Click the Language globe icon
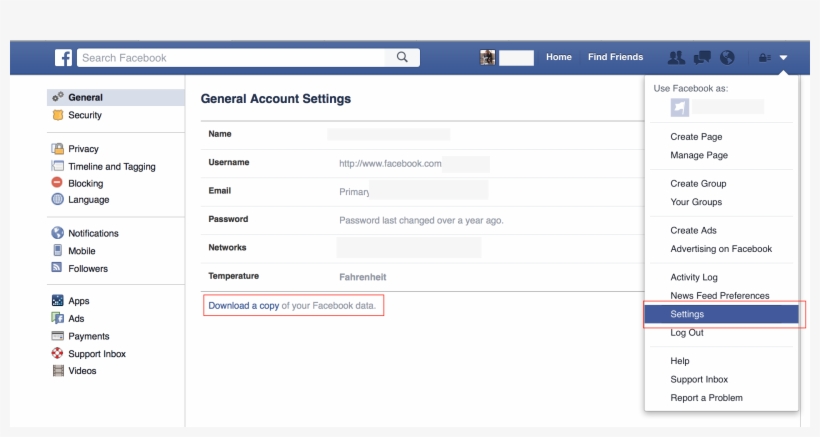This screenshot has height=437, width=820. pyautogui.click(x=58, y=199)
